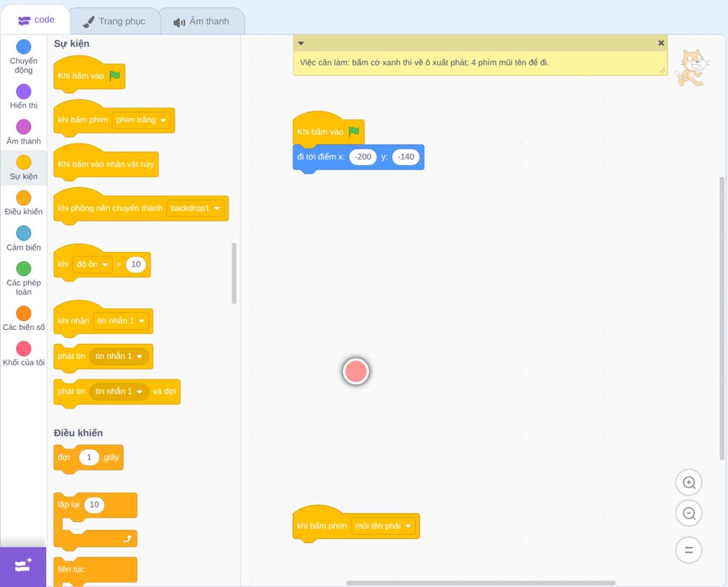
Task: Select the Chuyển động category circle
Action: (24, 47)
